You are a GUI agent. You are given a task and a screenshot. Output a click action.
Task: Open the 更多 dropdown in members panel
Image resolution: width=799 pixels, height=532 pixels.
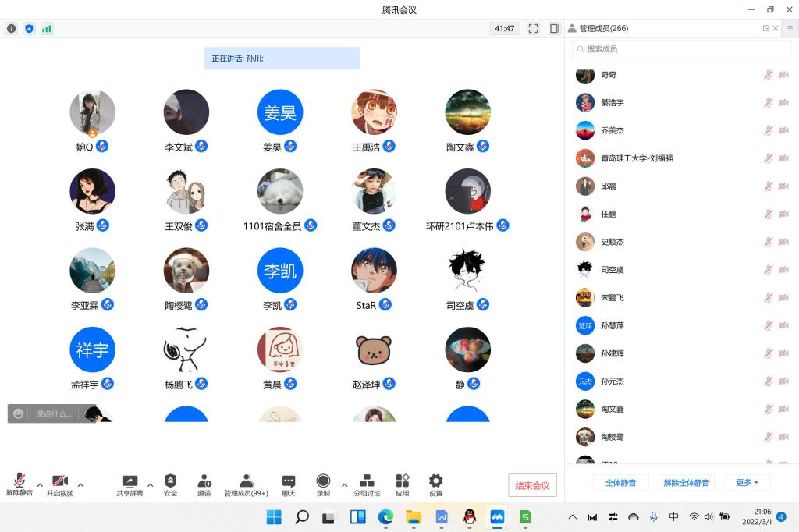747,483
